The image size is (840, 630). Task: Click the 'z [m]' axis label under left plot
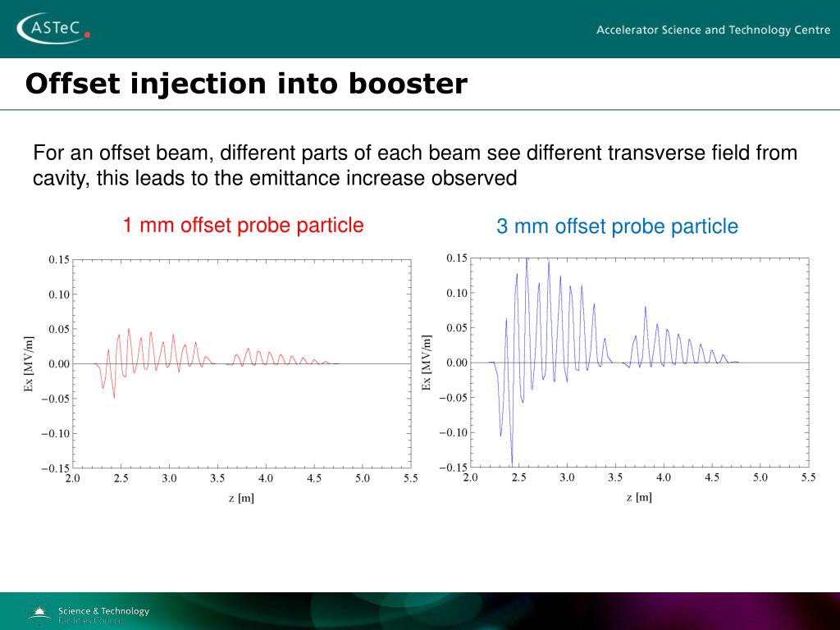click(242, 498)
